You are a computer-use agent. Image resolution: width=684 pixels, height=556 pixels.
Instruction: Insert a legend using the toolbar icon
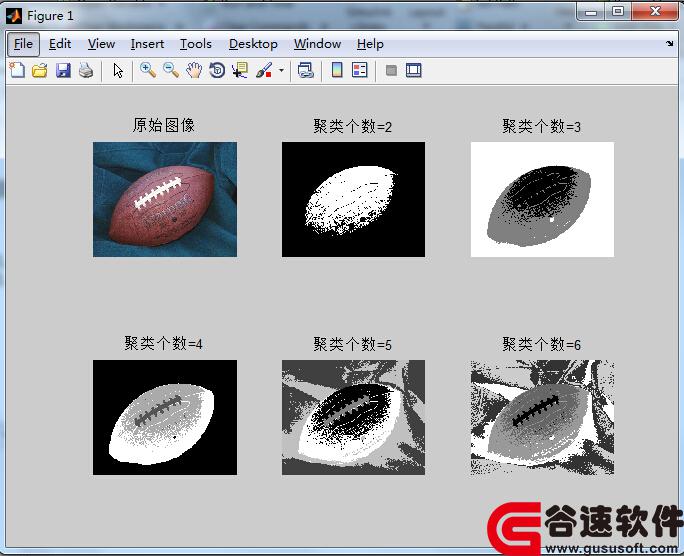click(360, 70)
